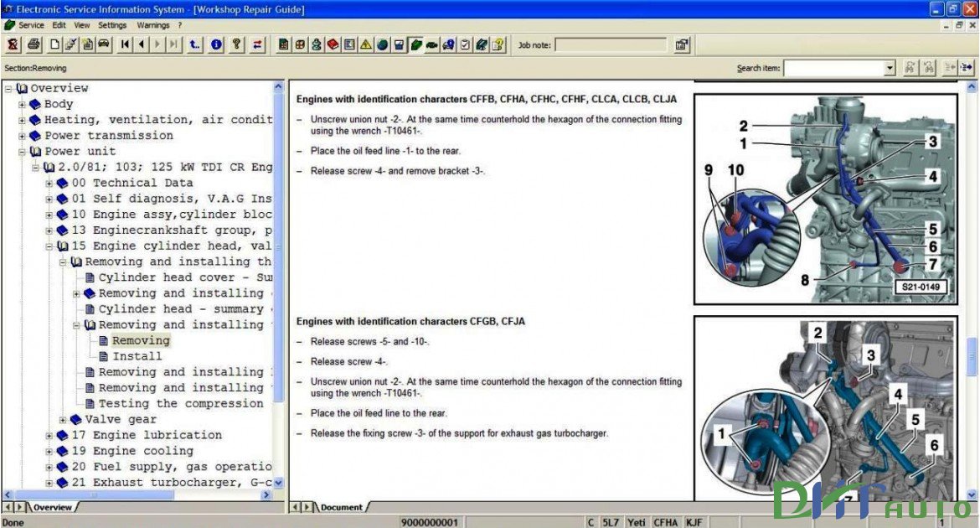Select the Overview tab at bottom left
The width and height of the screenshot is (980, 528).
click(53, 507)
